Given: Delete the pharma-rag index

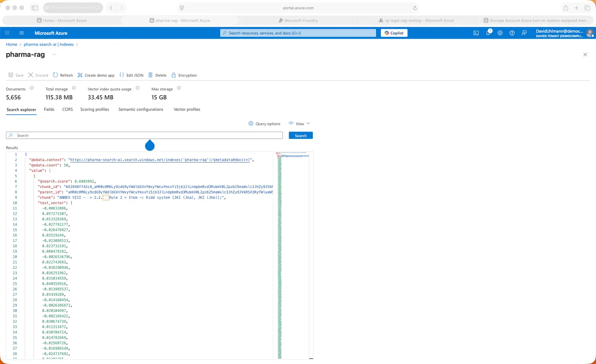Looking at the screenshot, I should click(157, 75).
